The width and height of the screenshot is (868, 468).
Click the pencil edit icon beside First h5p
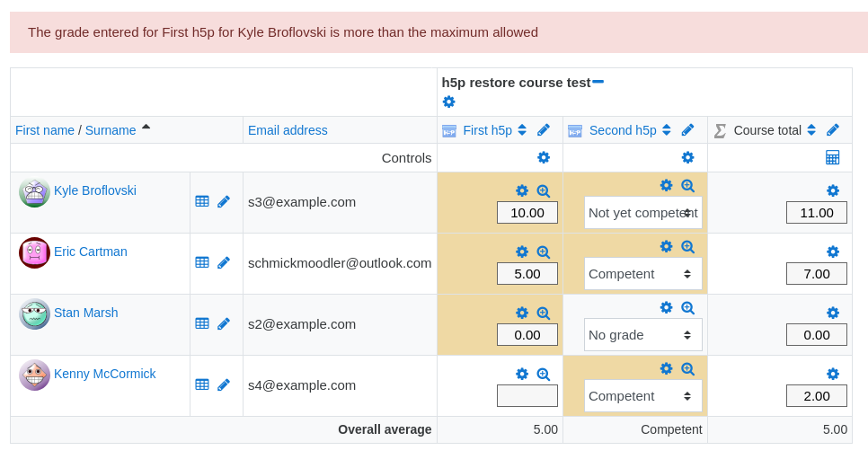[x=544, y=130]
